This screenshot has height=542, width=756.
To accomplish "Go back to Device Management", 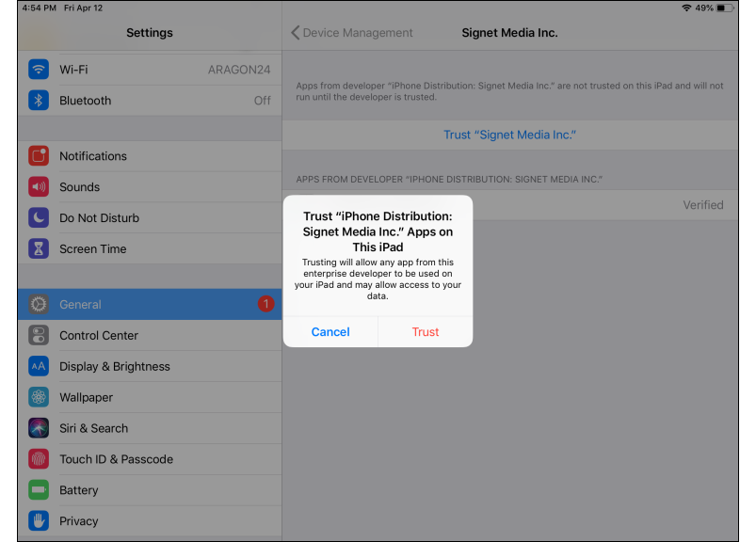I will pyautogui.click(x=352, y=33).
